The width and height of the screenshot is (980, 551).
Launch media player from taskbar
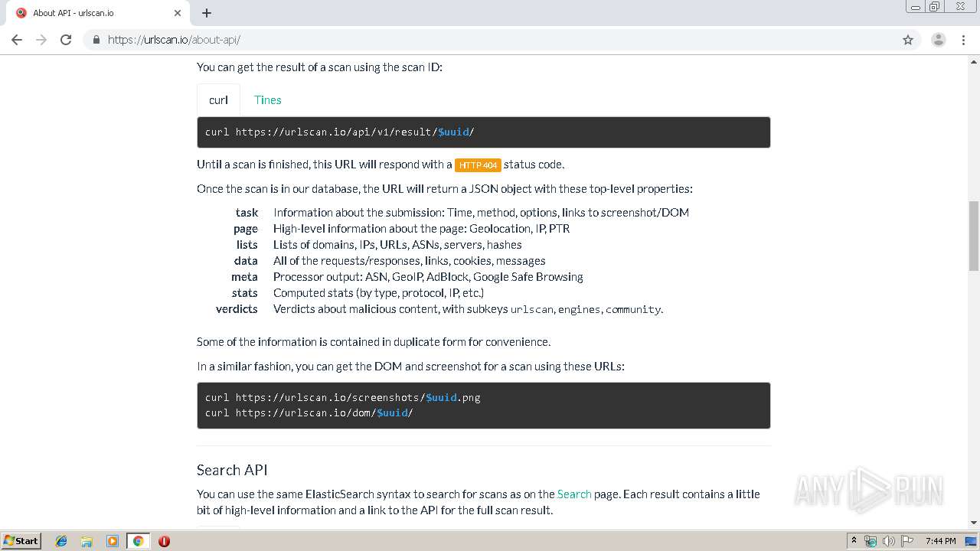[113, 541]
